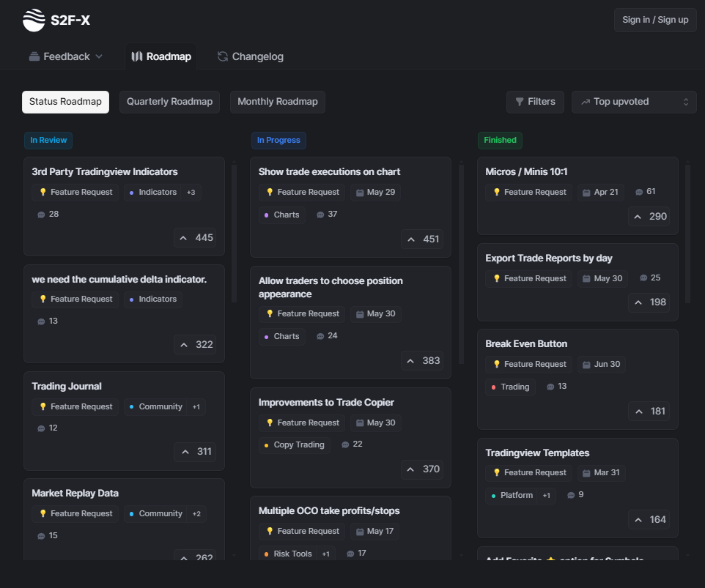Click the In Progress column scrollbar
This screenshot has height=588, width=705.
click(461, 264)
